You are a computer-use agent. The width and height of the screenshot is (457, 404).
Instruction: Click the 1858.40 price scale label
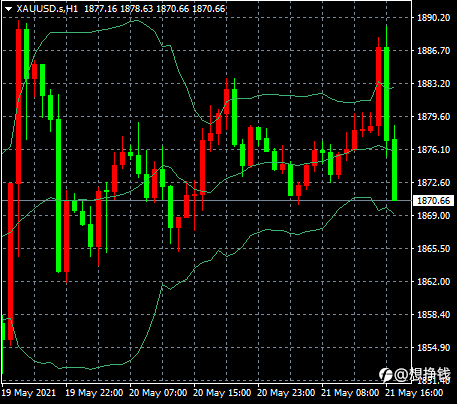[433, 315]
